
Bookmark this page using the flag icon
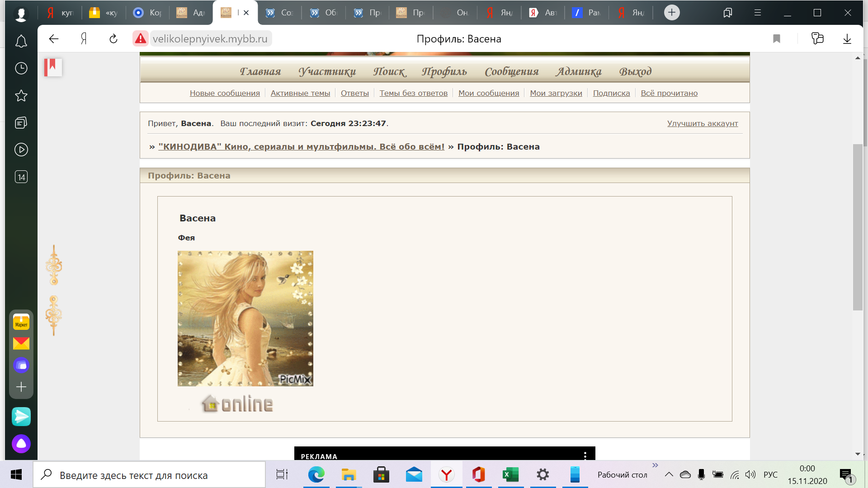click(x=777, y=39)
